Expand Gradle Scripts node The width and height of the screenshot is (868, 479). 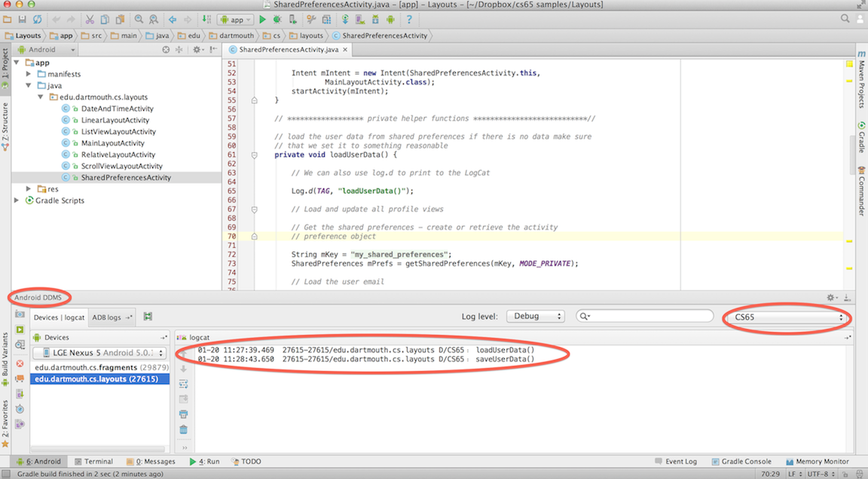pos(17,200)
